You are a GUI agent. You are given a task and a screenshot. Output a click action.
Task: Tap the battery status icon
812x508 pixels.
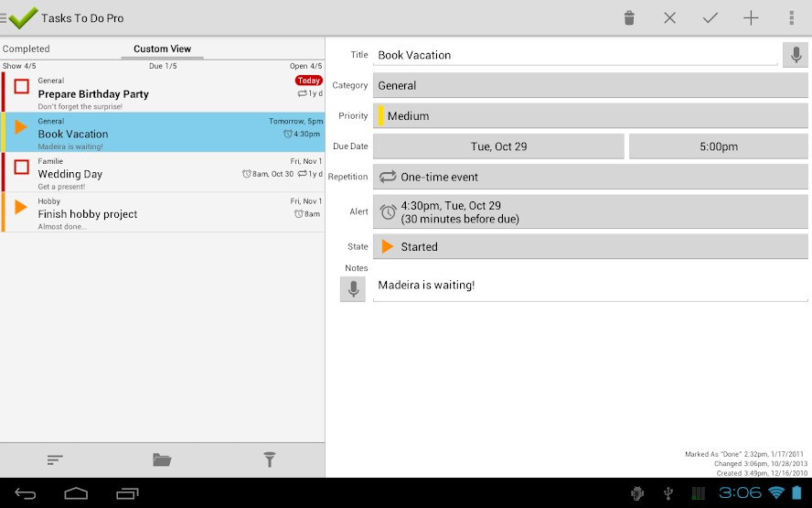coord(797,492)
